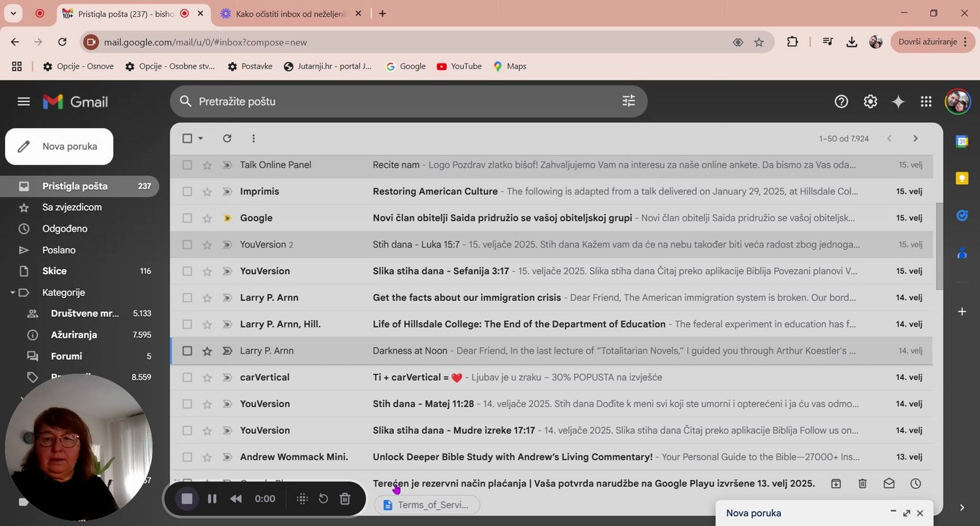This screenshot has width=980, height=526.
Task: Click the Pretražite poštu search field
Action: click(409, 102)
